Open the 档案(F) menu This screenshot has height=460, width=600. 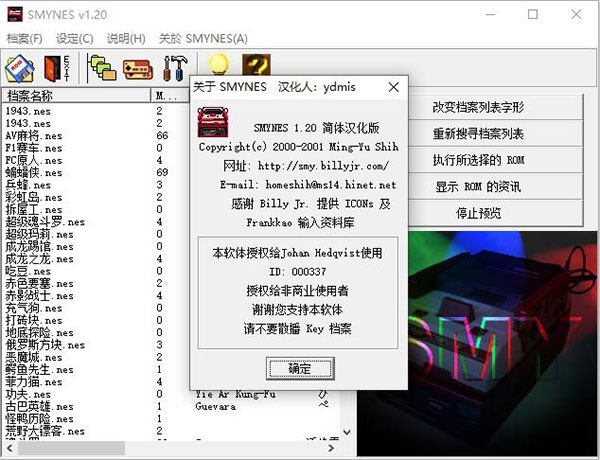[x=24, y=39]
